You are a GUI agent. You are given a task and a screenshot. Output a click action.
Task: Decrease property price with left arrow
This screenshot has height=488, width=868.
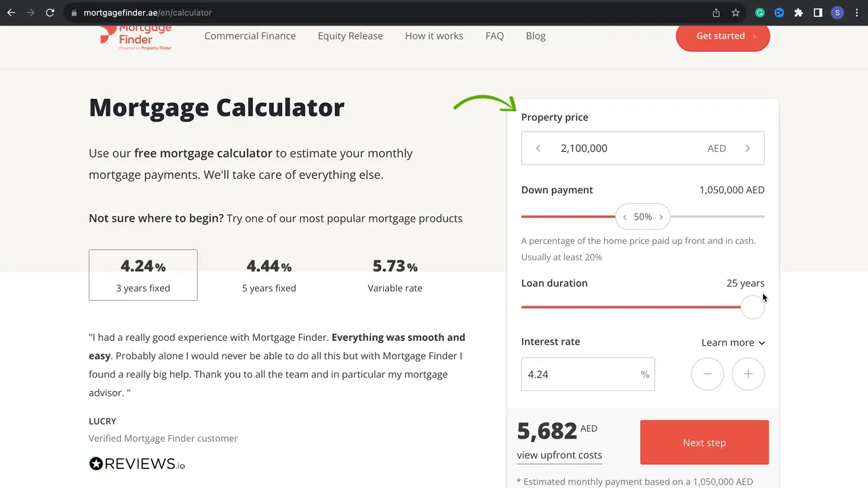coord(538,148)
